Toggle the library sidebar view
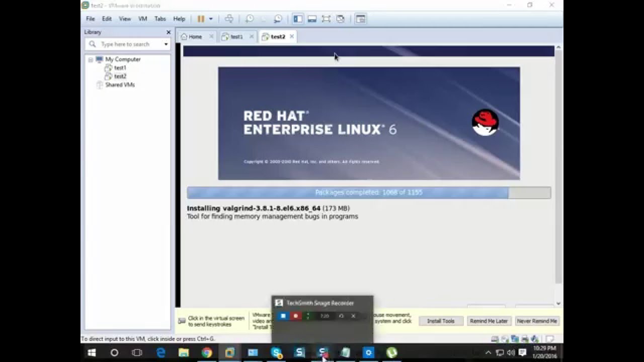Viewport: 644px width, 362px height. pyautogui.click(x=298, y=19)
